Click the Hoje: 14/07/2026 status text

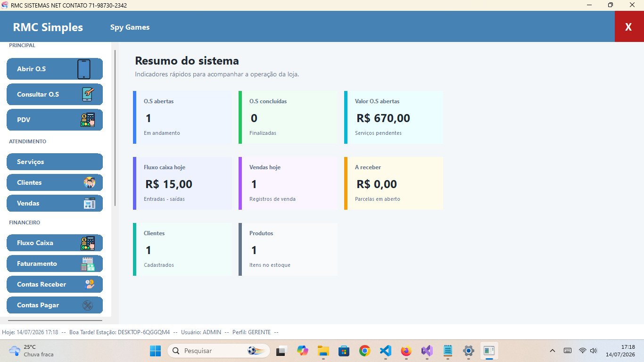30,332
